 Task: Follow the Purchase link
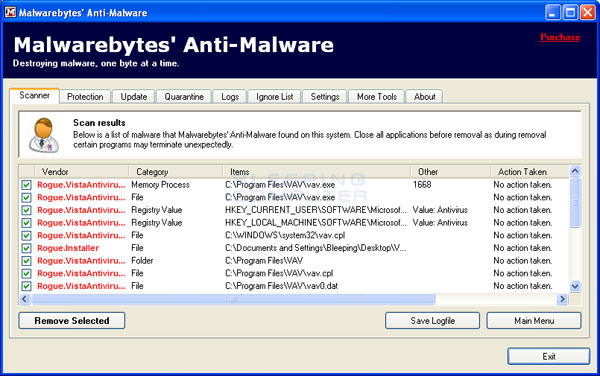pyautogui.click(x=560, y=37)
